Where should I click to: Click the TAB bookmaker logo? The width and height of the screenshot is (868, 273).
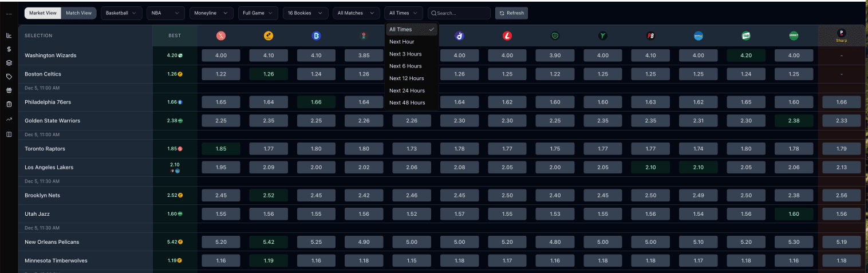[745, 35]
